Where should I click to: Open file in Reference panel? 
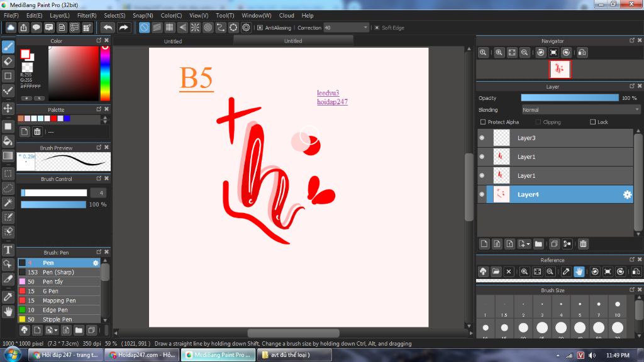tap(496, 271)
